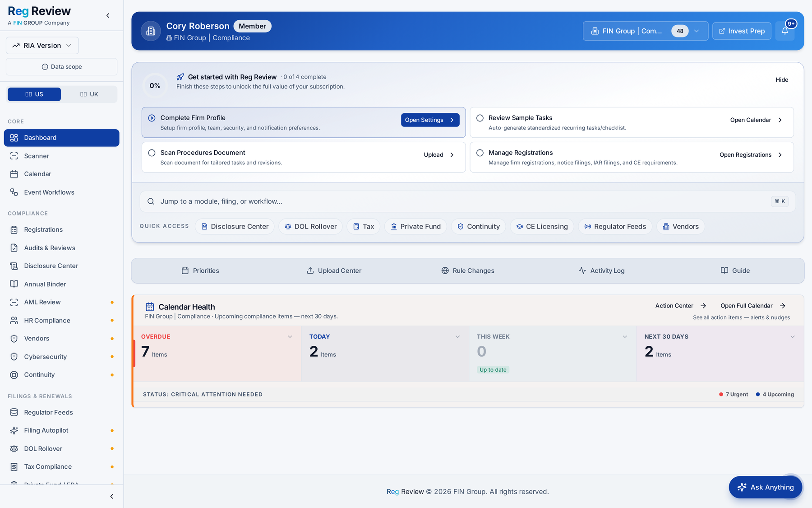This screenshot has width=812, height=508.
Task: Open the Disclosure Center quick access chip
Action: point(235,227)
